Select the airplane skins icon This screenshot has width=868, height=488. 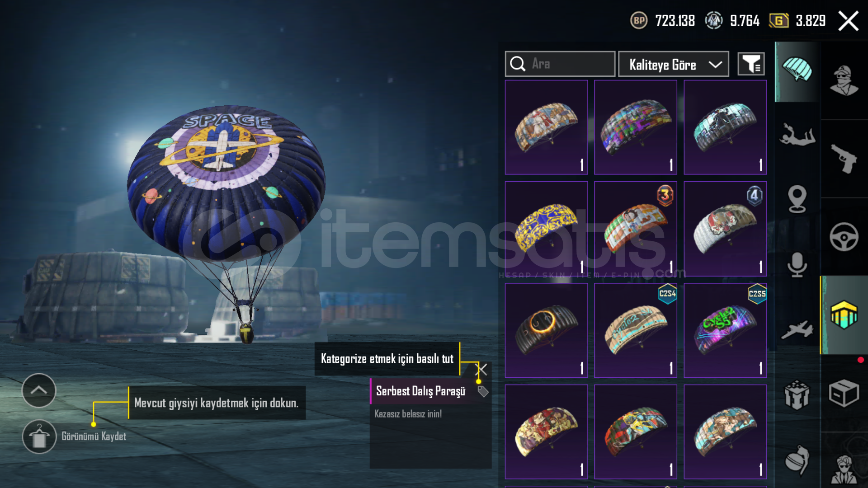tap(797, 329)
